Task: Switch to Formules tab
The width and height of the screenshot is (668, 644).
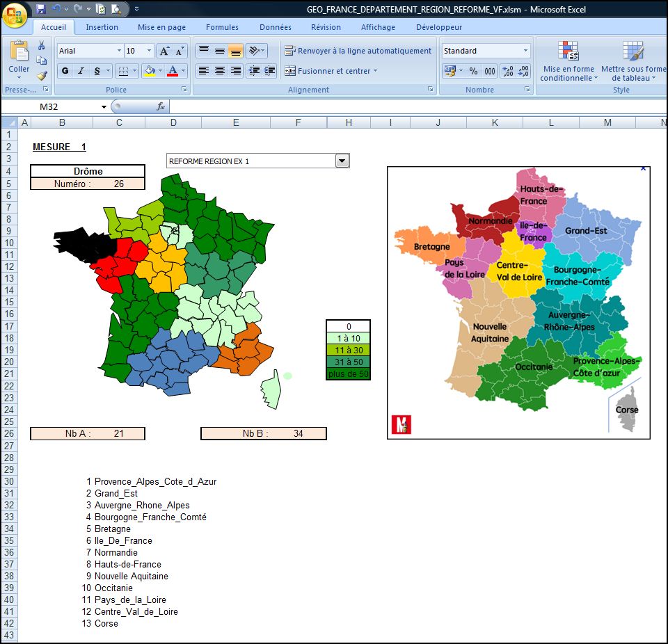Action: point(222,27)
